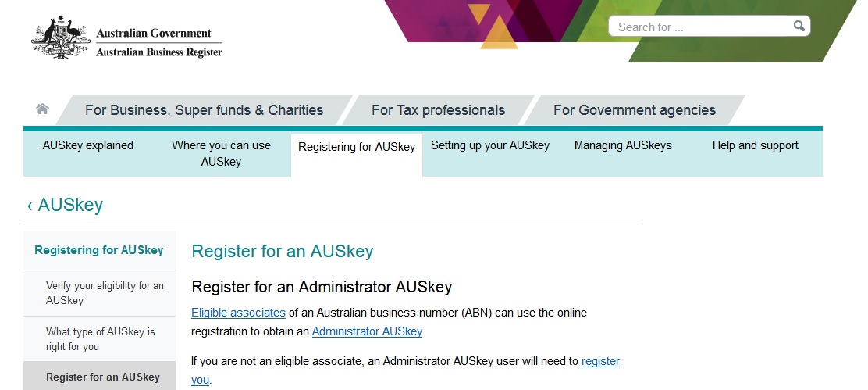Open Verify your eligibility for an AUSkey
The image size is (868, 390).
tap(105, 293)
